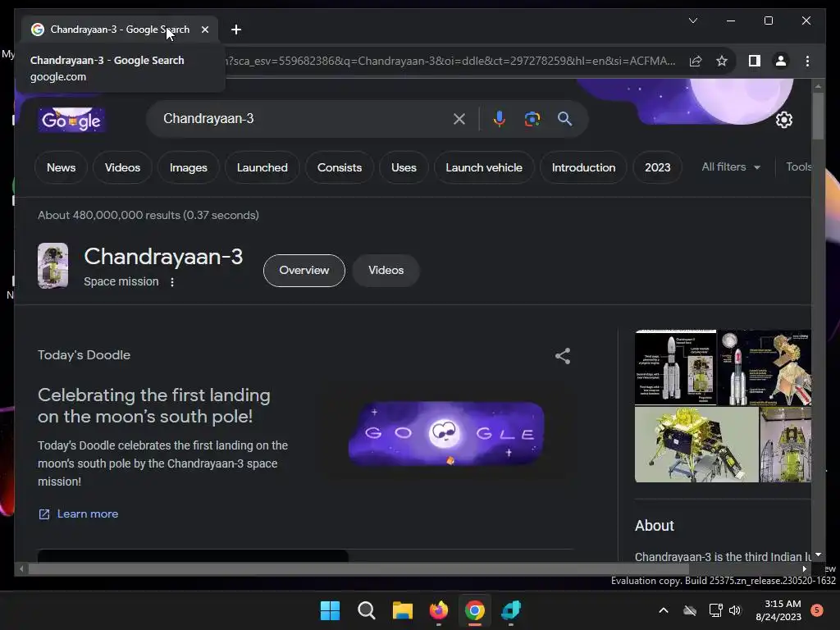This screenshot has width=840, height=630.
Task: Select the News filter chip
Action: 61,167
